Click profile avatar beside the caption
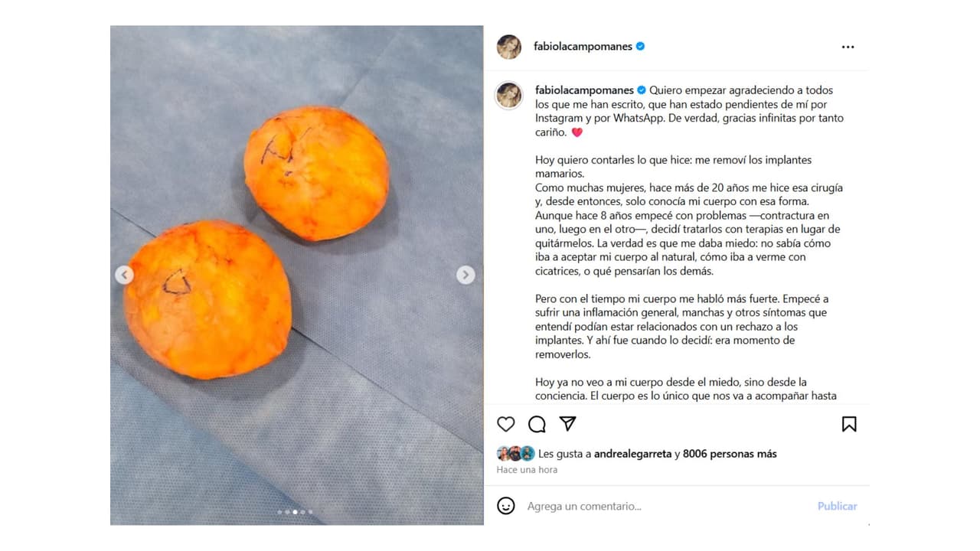The image size is (980, 551). click(x=509, y=96)
